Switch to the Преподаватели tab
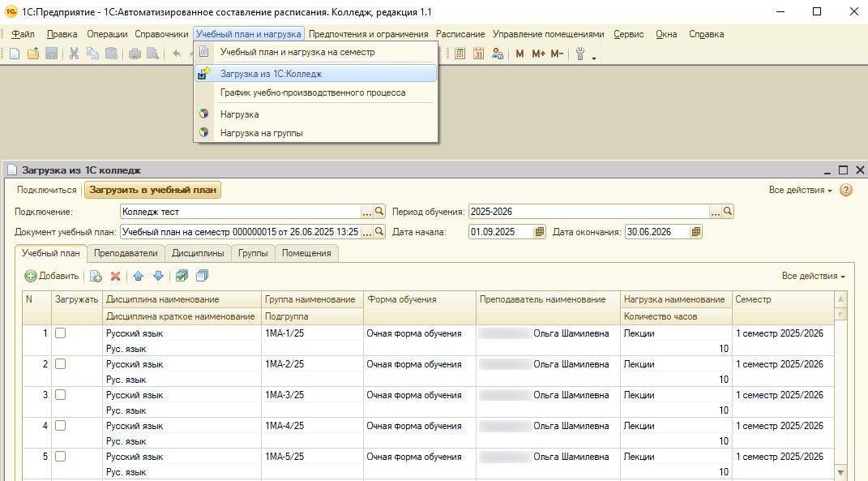This screenshot has width=868, height=481. [126, 253]
